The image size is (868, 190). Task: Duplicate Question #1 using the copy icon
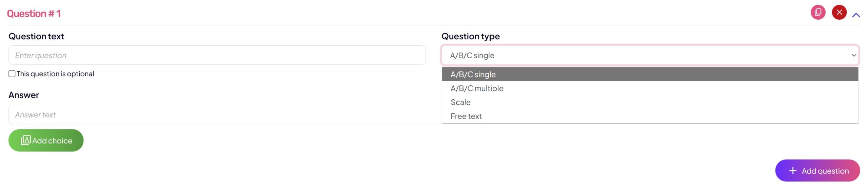pyautogui.click(x=817, y=13)
